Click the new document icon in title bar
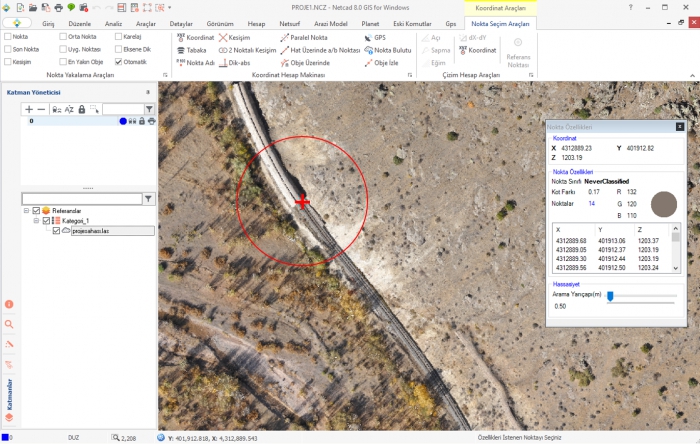The height and width of the screenshot is (444, 700). [21, 8]
